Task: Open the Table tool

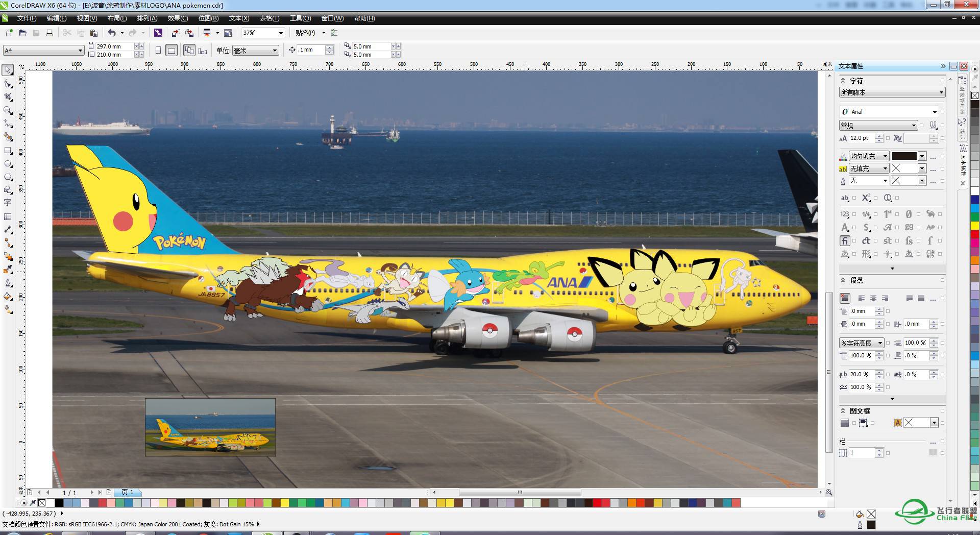Action: [8, 216]
